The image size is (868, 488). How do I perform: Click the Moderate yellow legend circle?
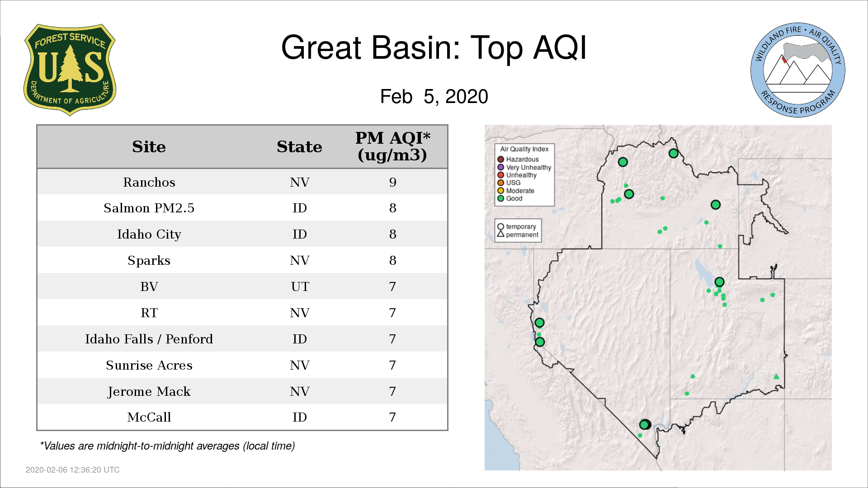click(501, 191)
